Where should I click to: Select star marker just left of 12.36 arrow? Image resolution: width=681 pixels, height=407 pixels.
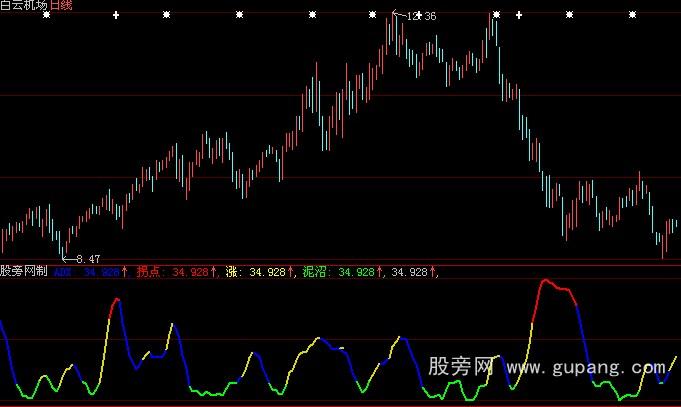[373, 16]
